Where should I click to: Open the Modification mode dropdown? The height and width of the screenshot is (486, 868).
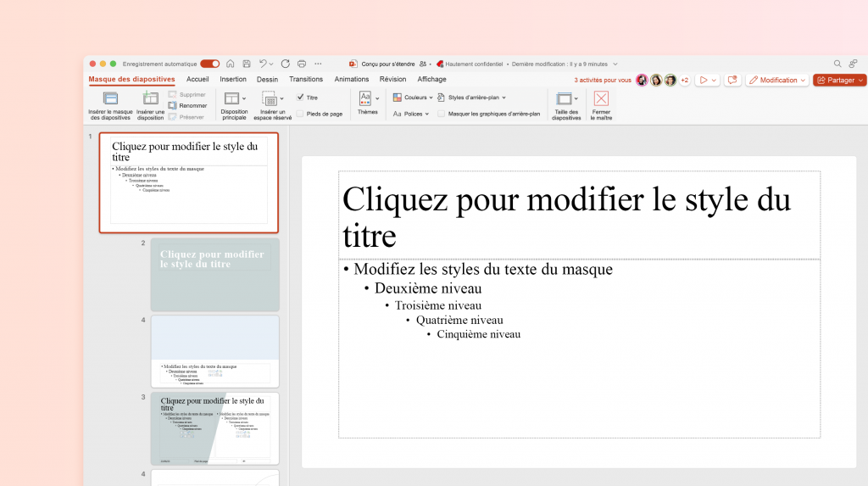pos(777,81)
